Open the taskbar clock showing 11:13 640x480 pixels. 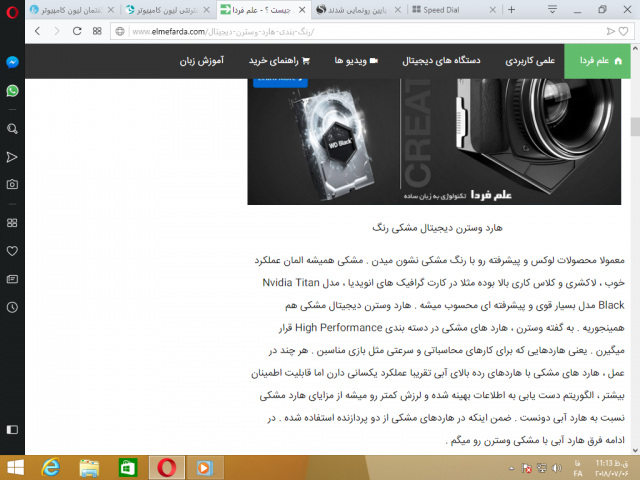coord(611,468)
